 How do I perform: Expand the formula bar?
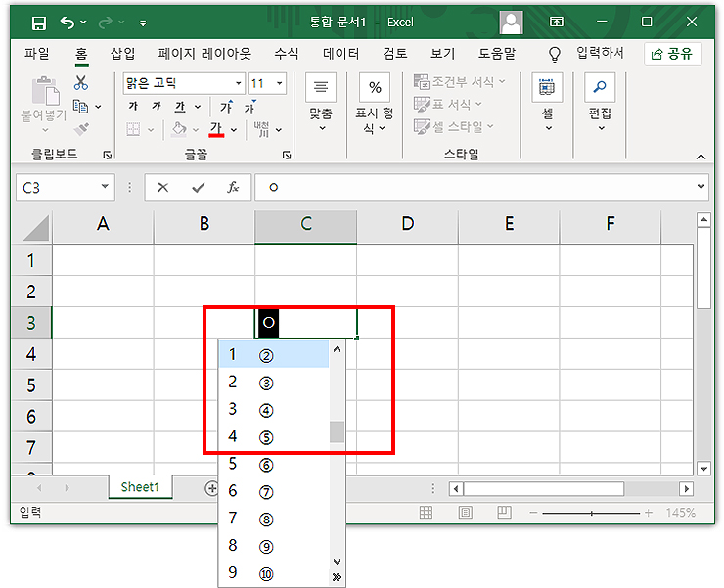701,187
